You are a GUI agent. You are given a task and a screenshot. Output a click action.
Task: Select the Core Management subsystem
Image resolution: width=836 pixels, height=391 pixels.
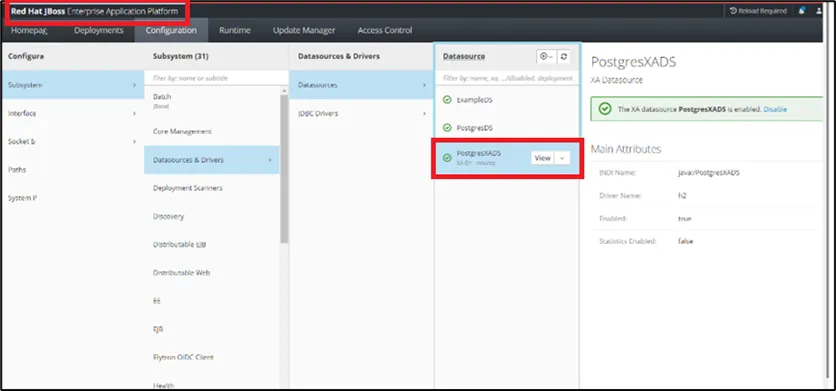(212, 131)
